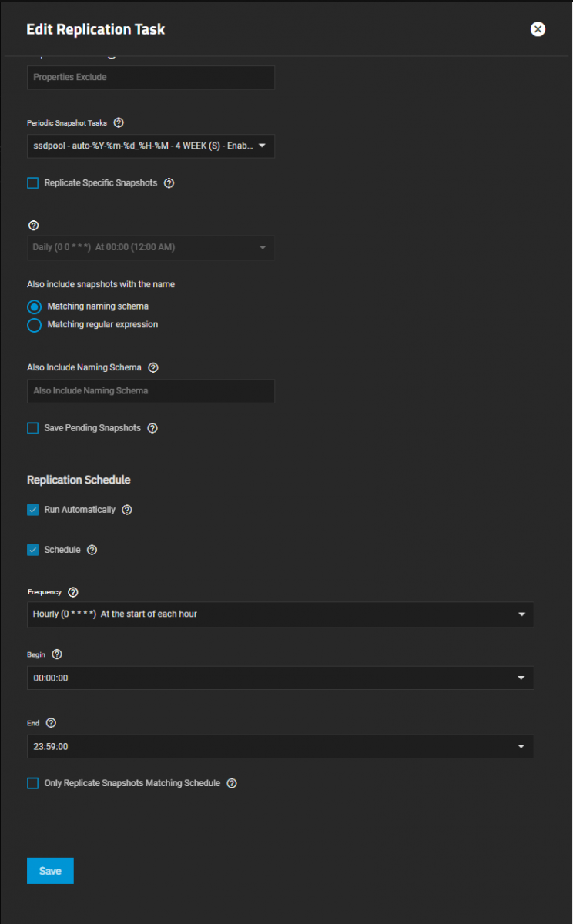Show help for Replicate Specific Snapshots
573x924 pixels.
pyautogui.click(x=169, y=183)
